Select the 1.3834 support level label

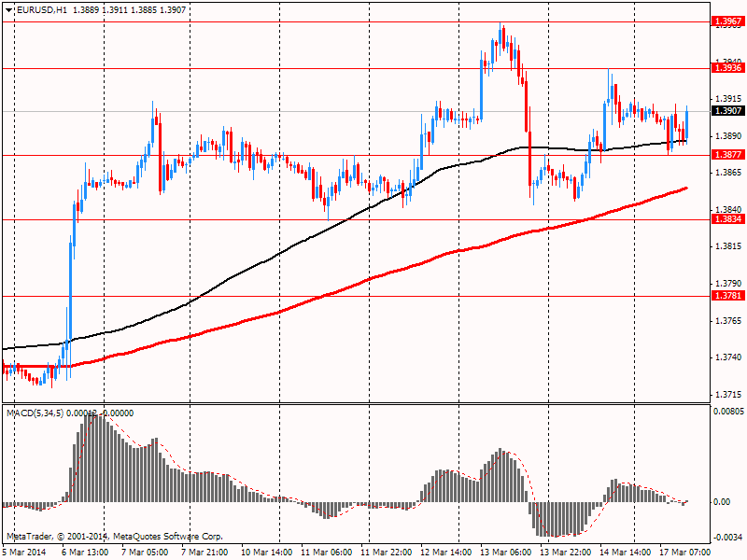[728, 219]
